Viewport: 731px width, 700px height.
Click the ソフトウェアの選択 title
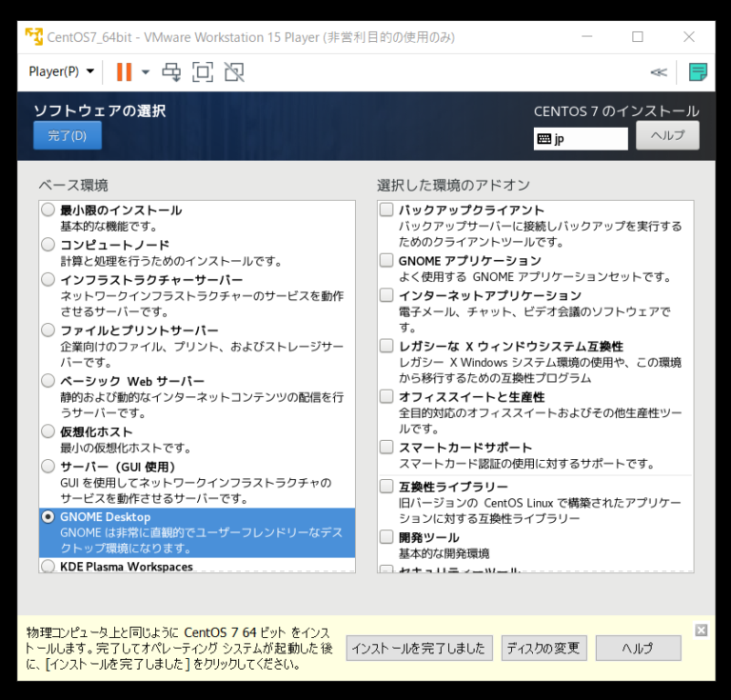[100, 110]
